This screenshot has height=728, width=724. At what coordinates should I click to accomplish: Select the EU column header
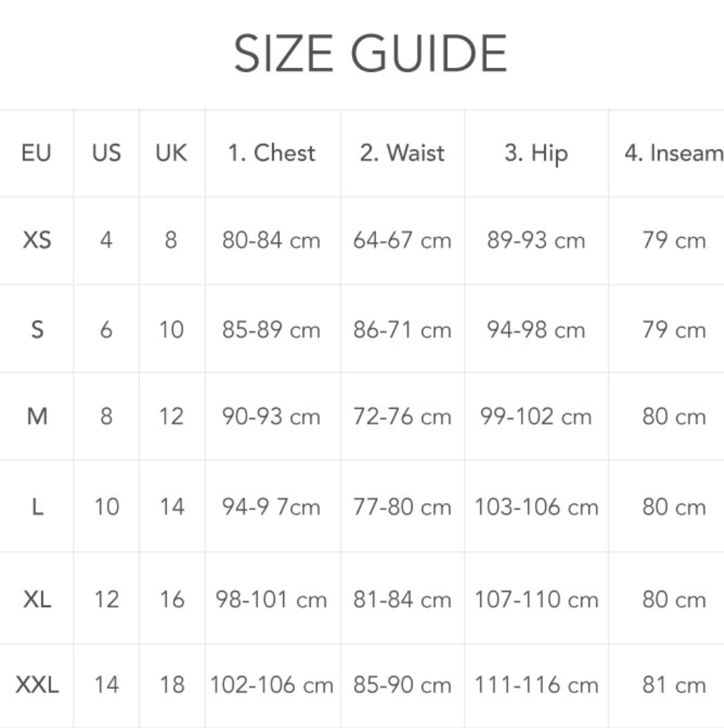(36, 152)
